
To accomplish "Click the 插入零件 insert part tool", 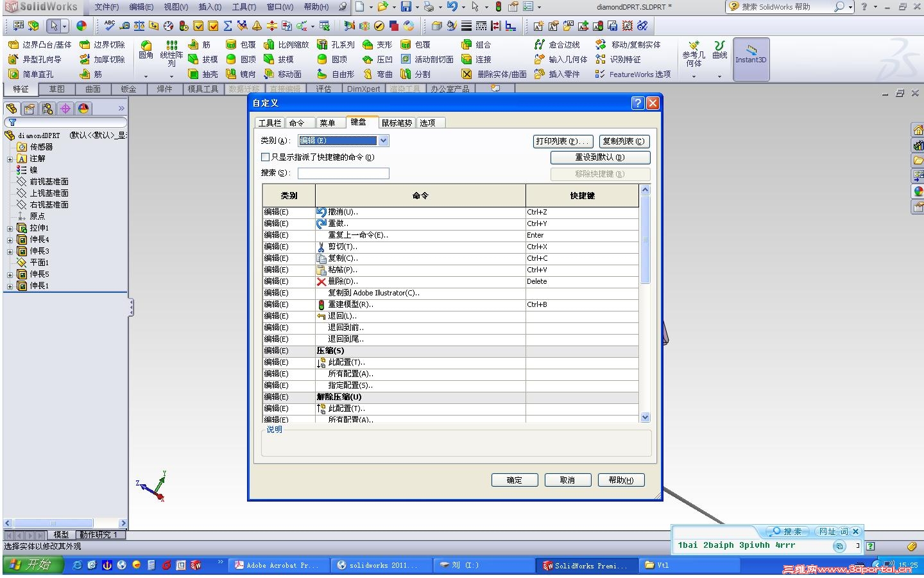I will (557, 74).
